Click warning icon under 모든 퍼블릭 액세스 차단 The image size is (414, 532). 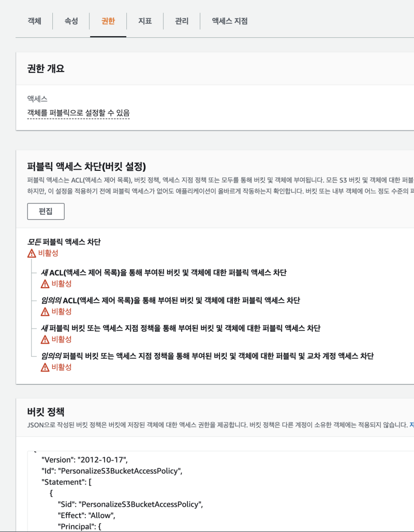pos(32,254)
